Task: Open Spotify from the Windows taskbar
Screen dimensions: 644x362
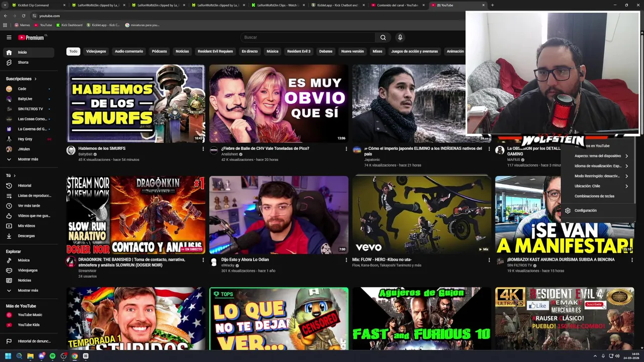Action: (52, 356)
